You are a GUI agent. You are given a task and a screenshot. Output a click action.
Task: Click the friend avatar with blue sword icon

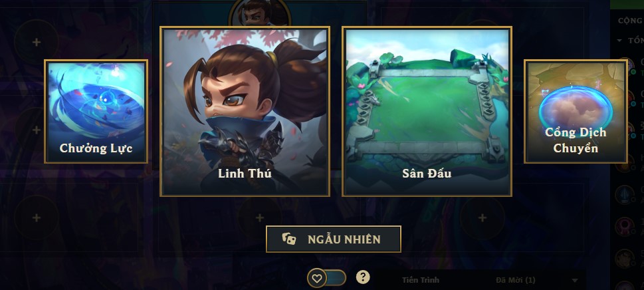[624, 195]
